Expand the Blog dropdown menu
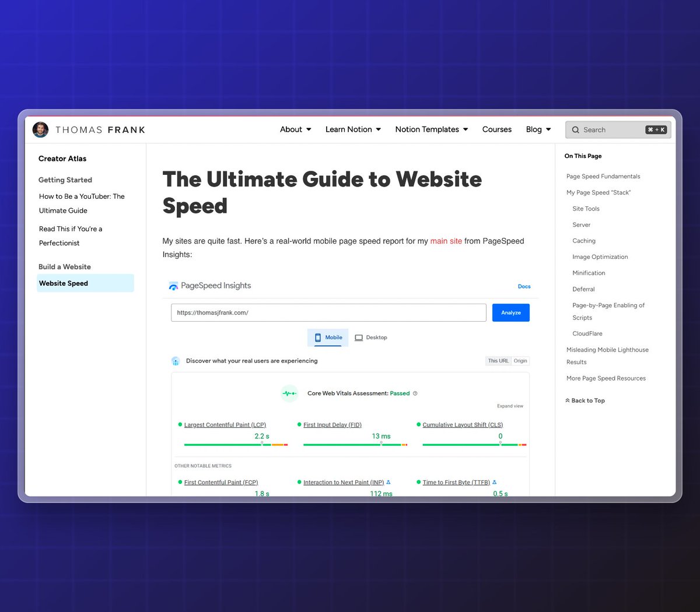Image resolution: width=700 pixels, height=612 pixels. click(538, 129)
